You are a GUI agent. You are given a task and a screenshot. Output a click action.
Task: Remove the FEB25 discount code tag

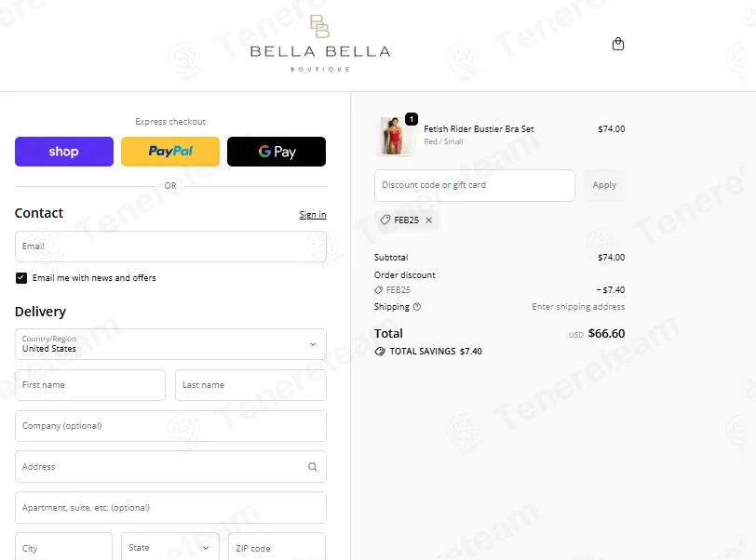coord(428,220)
